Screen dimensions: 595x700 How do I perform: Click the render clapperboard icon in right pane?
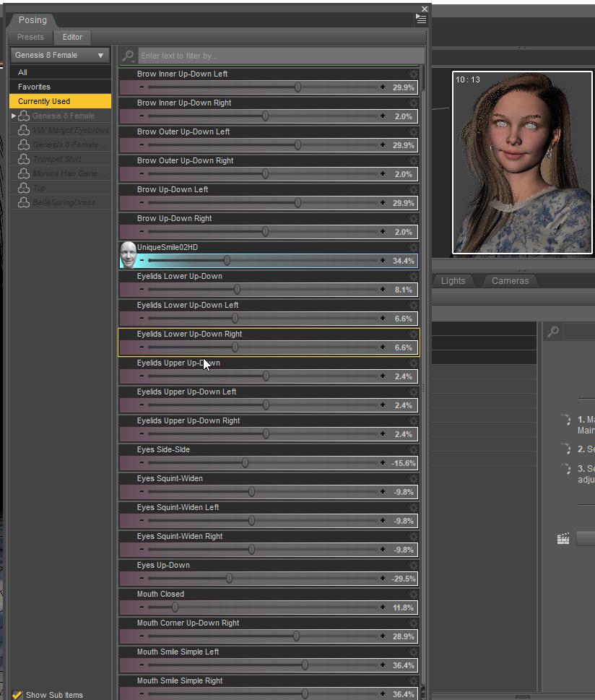tap(563, 538)
